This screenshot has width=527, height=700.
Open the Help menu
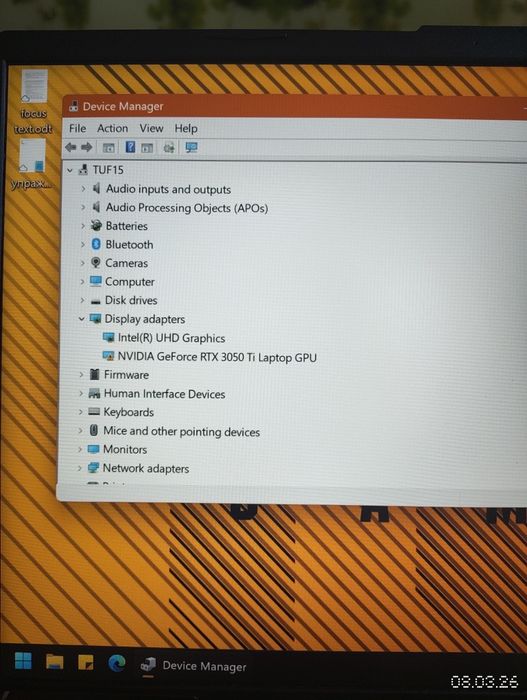coord(186,129)
